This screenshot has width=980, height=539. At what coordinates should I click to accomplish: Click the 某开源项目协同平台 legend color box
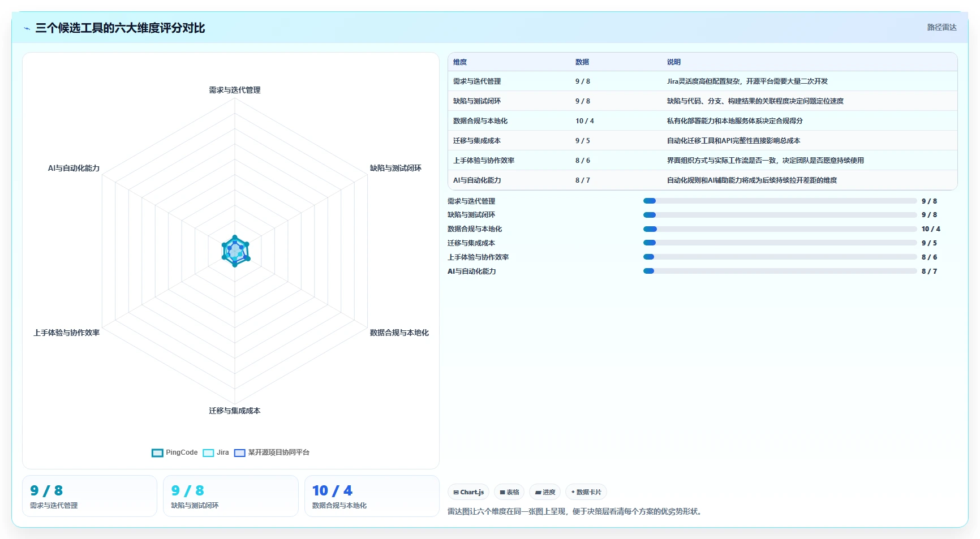[240, 453]
